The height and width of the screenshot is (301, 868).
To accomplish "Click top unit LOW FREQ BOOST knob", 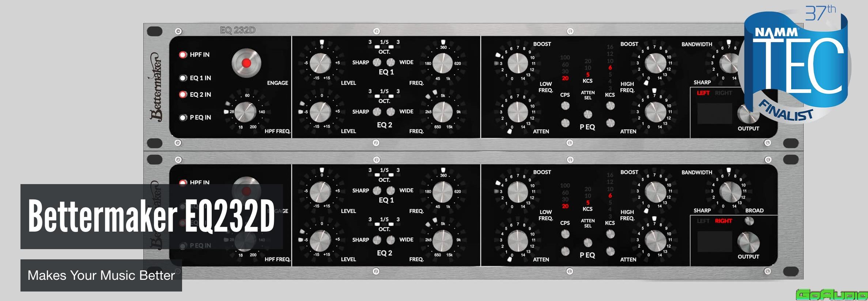I will point(518,63).
